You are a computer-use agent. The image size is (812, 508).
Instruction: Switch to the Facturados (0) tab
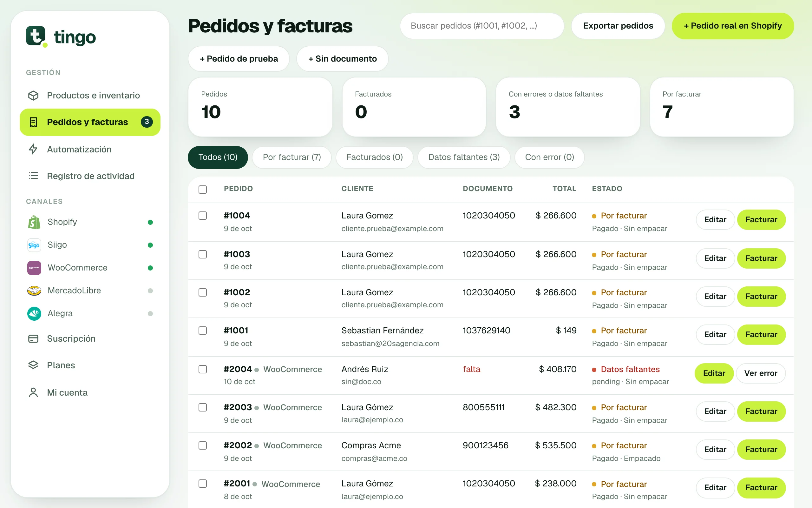375,157
